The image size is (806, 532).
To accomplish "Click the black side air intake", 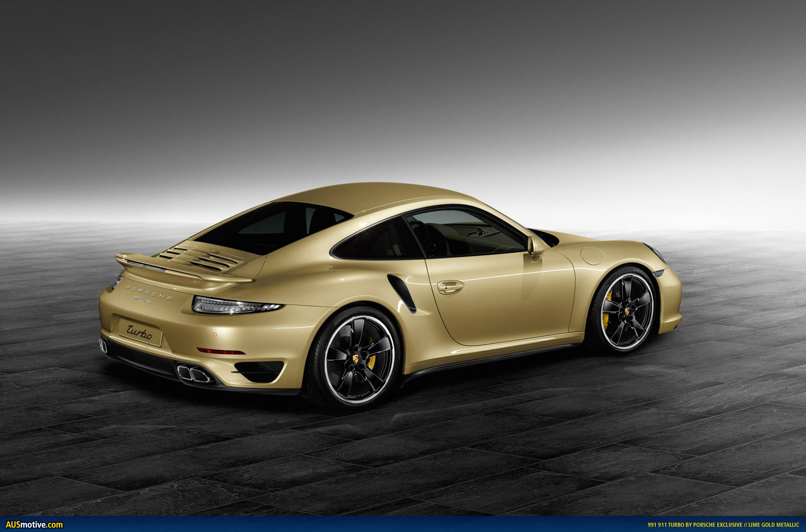I will [x=402, y=293].
